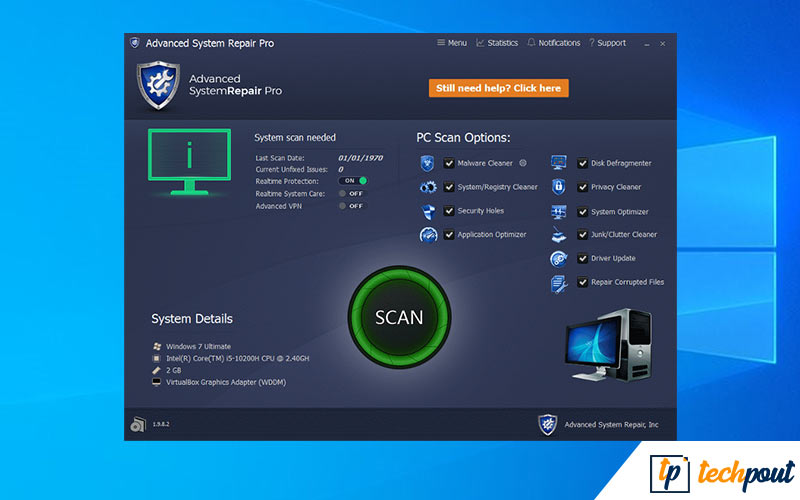Image resolution: width=800 pixels, height=500 pixels.
Task: Open the Menu in title bar
Action: pos(452,43)
